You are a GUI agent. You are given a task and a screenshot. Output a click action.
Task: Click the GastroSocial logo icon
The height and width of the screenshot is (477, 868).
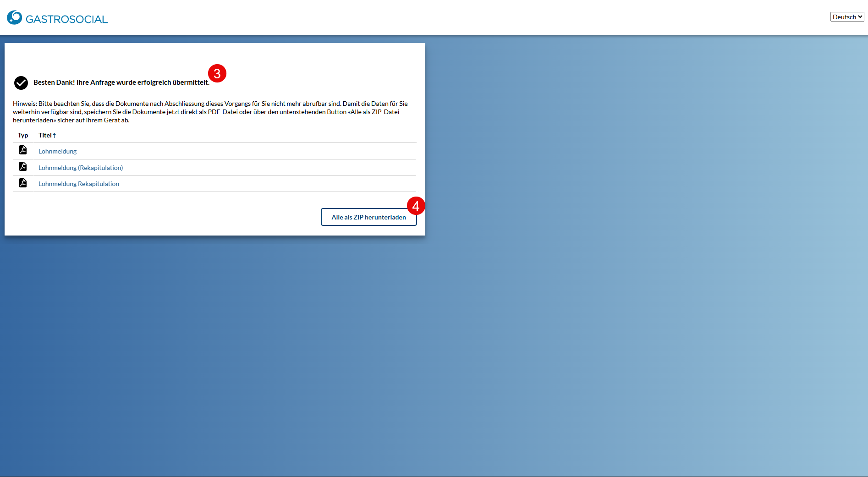click(14, 17)
